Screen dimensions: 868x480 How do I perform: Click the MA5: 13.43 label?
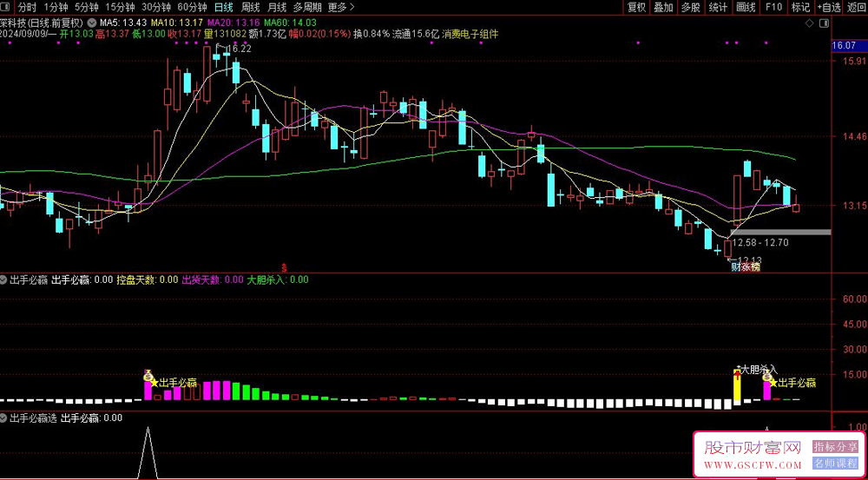123,23
